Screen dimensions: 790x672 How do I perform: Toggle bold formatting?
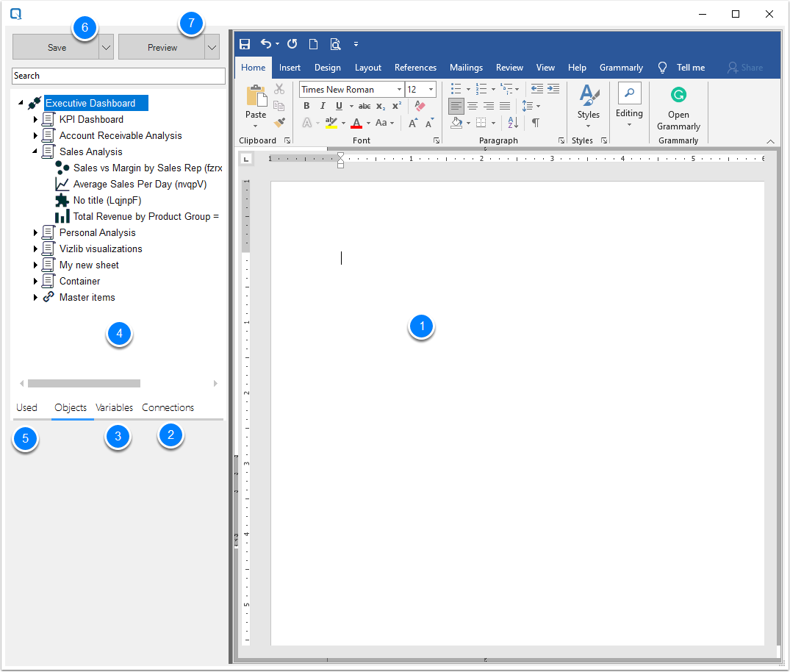click(x=306, y=105)
